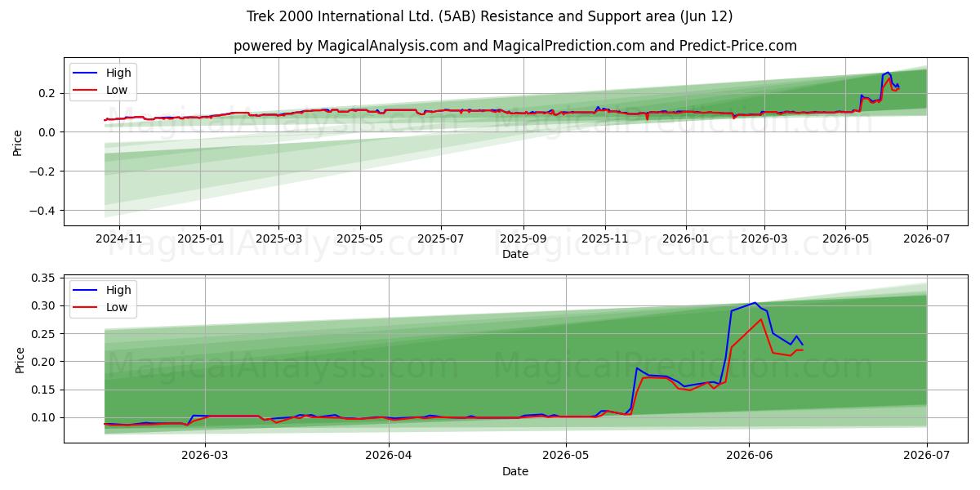Click the '−0.4' price tick label
The image size is (980, 490).
[x=44, y=211]
